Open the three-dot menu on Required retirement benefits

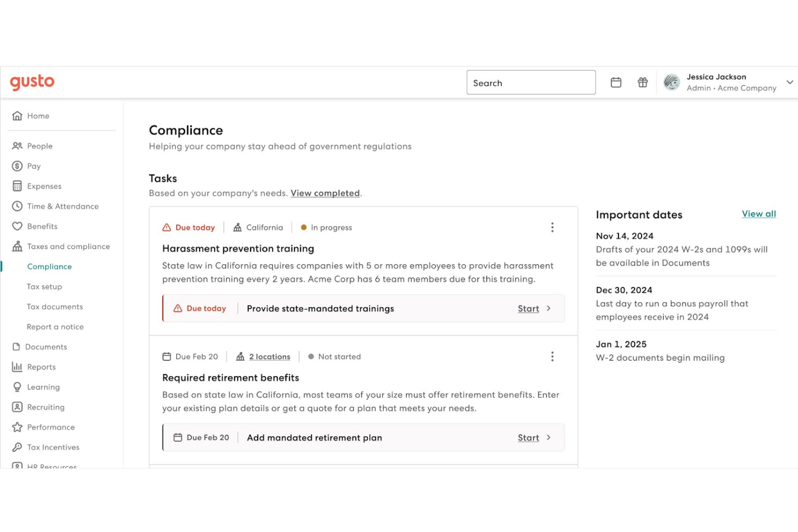tap(552, 356)
